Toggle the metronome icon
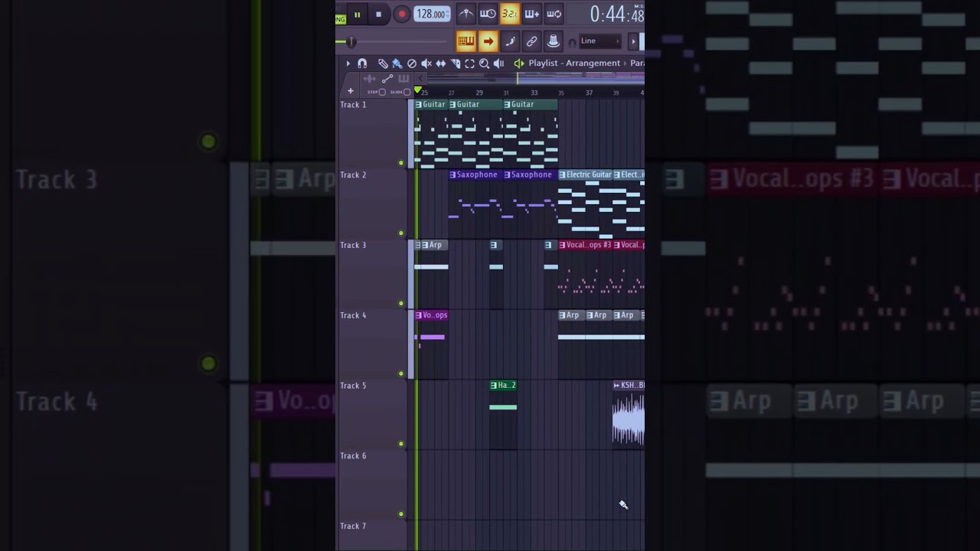Screen dimensions: 980x551 point(466,14)
